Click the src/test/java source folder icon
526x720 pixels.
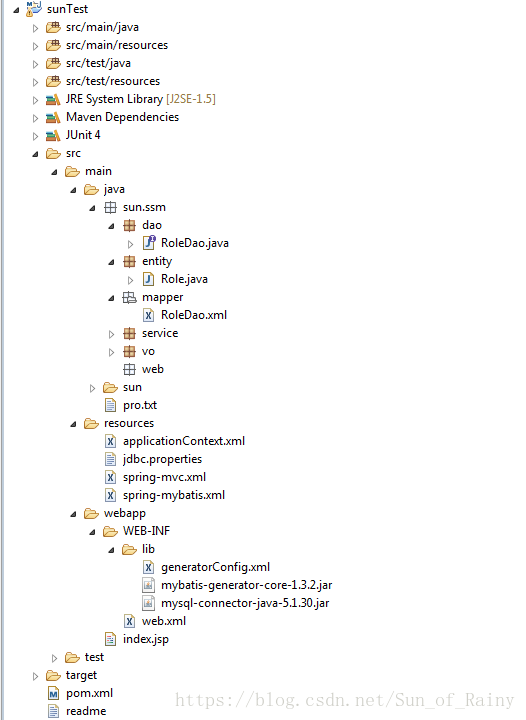53,63
